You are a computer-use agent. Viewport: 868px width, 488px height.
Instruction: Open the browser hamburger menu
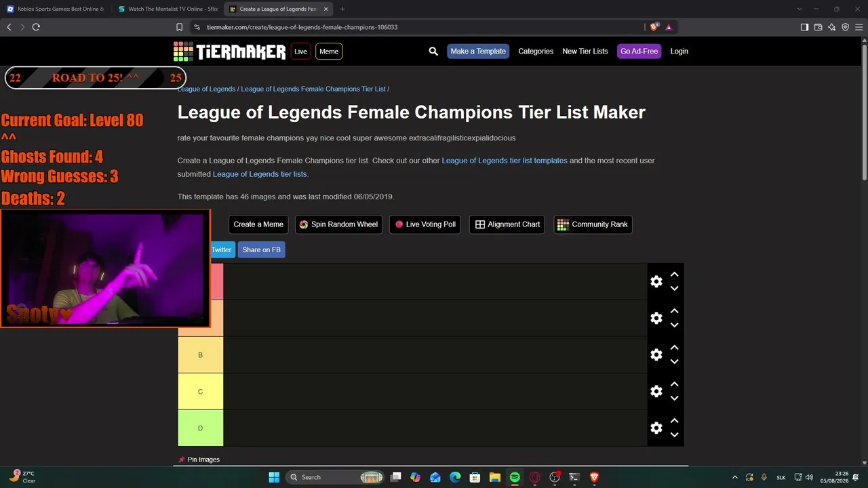[859, 27]
